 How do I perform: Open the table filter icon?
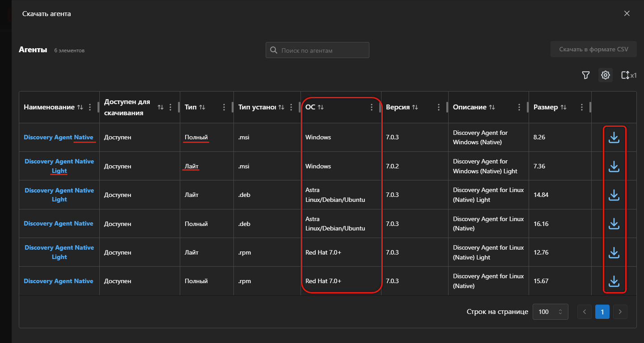[585, 75]
